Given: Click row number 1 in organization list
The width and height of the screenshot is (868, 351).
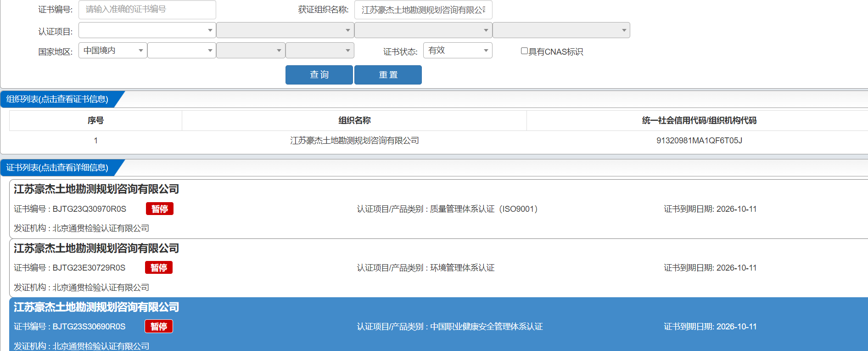Looking at the screenshot, I should [x=95, y=141].
